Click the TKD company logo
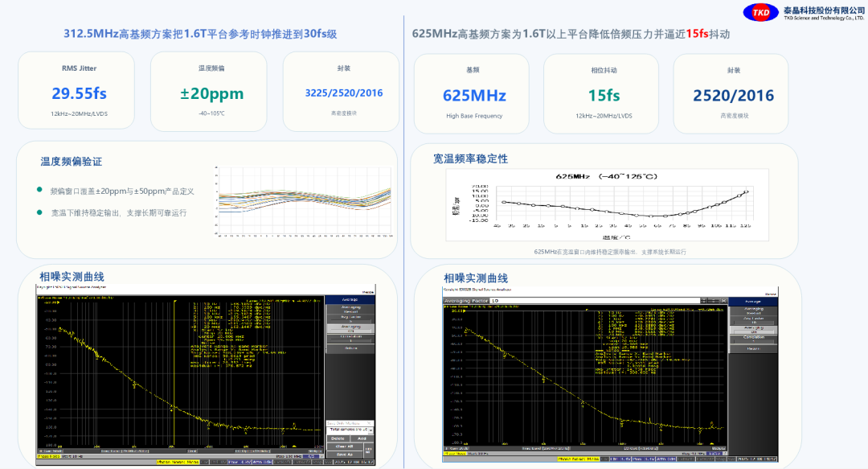Image resolution: width=868 pixels, height=469 pixels. coord(760,12)
